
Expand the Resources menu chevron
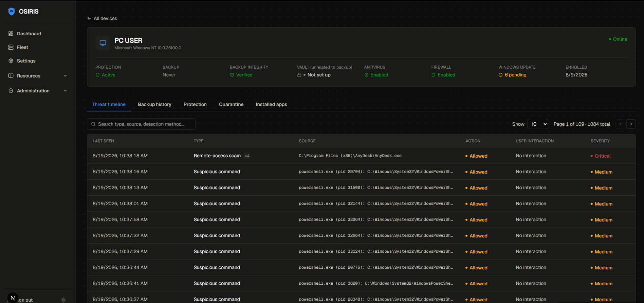pos(65,76)
